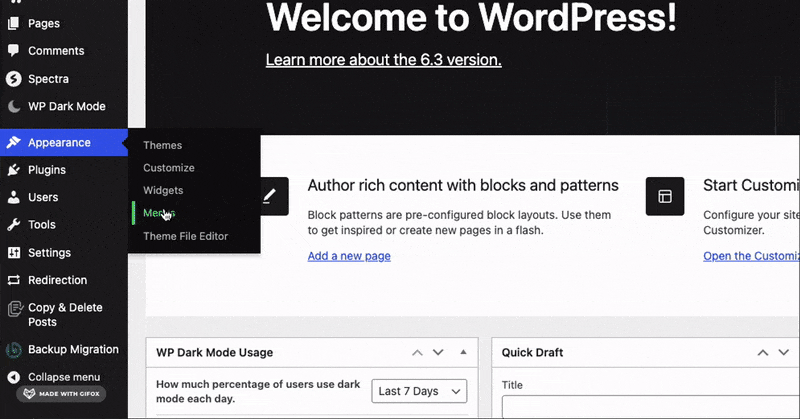Click the Quick Draft panel header

[532, 352]
